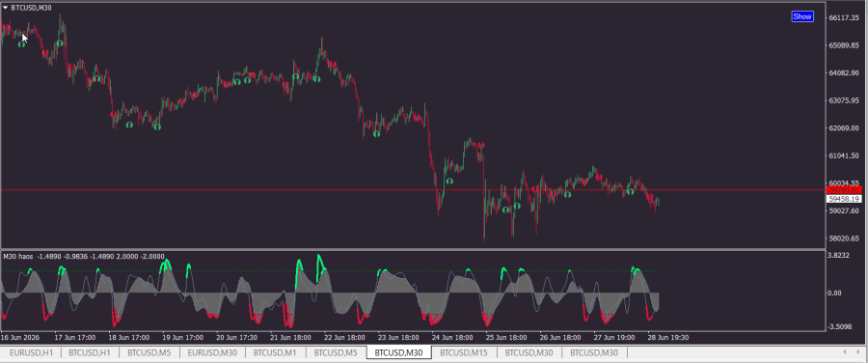The height and width of the screenshot is (363, 868).
Task: Click the 24 Jun 18:00 time label
Action: tap(452, 337)
